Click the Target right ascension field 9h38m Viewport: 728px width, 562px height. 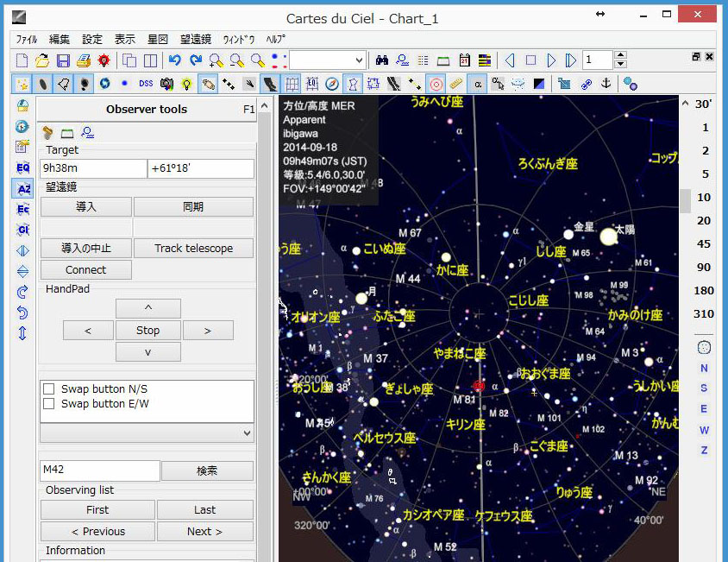[x=93, y=168]
